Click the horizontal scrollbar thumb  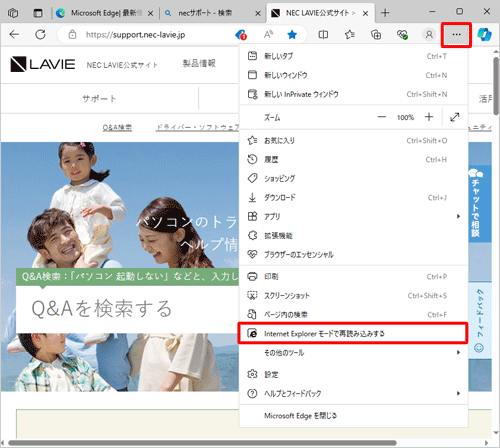click(202, 443)
